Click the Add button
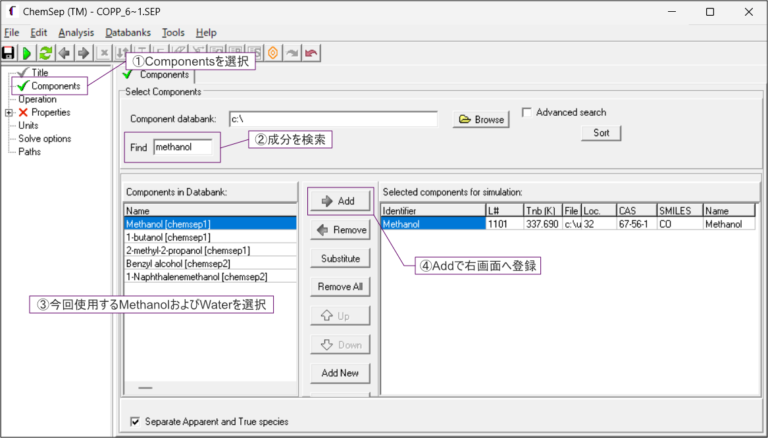768x438 pixels. (x=340, y=201)
